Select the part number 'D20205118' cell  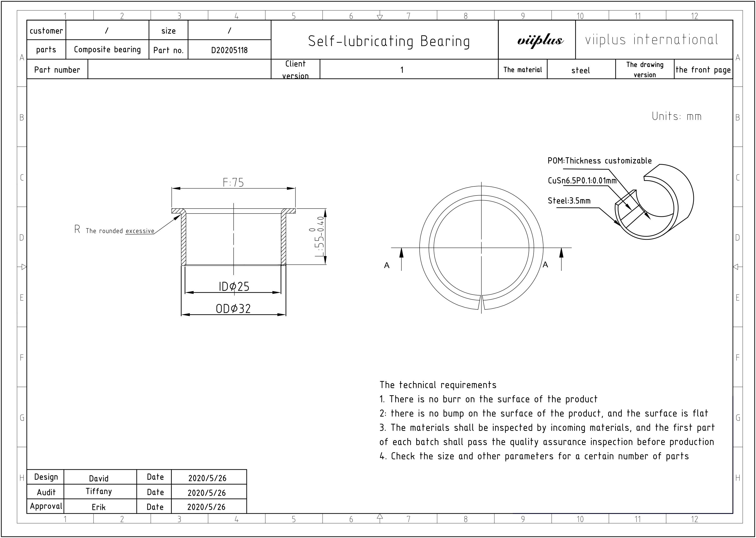tap(230, 50)
